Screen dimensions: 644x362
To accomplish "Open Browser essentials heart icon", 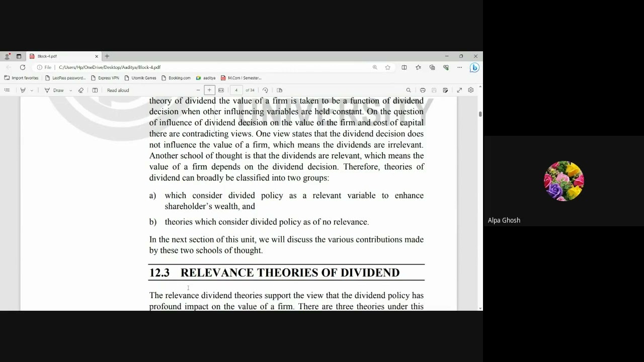I will click(446, 67).
